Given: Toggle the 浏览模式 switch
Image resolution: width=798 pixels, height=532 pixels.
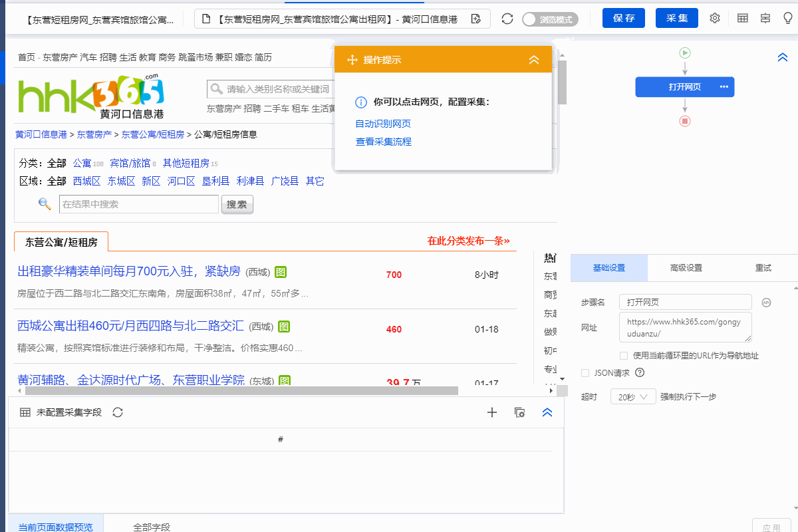Looking at the screenshot, I should tap(550, 19).
